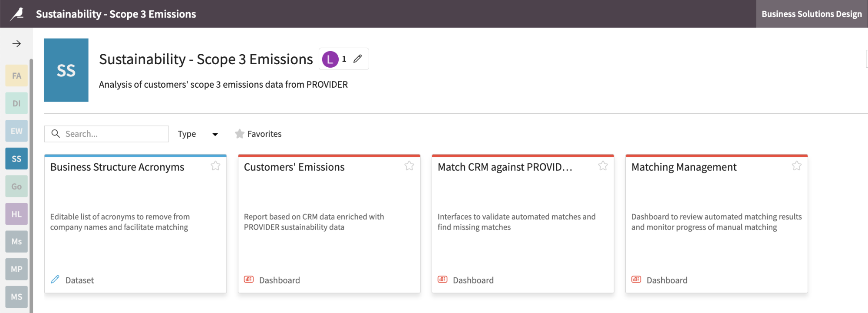Open the DI project from the sidebar
Image resolution: width=868 pixels, height=313 pixels.
[x=16, y=103]
